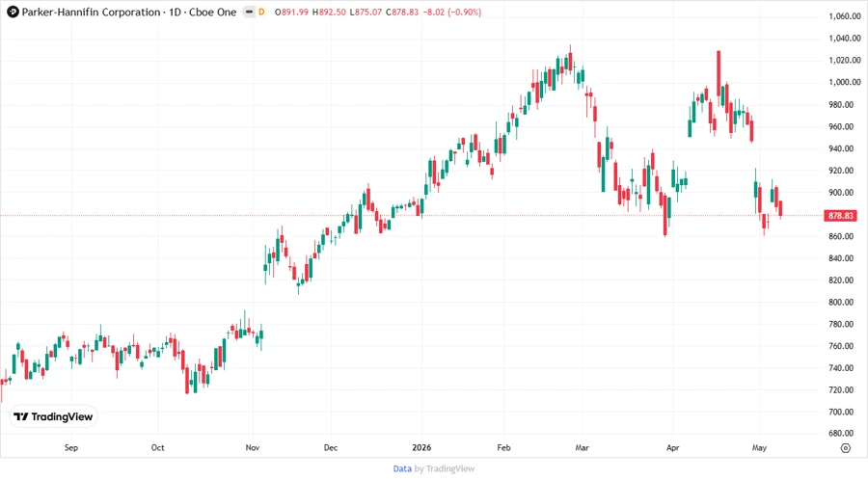Click the TradingView logo badge
The height and width of the screenshot is (480, 868).
(53, 416)
